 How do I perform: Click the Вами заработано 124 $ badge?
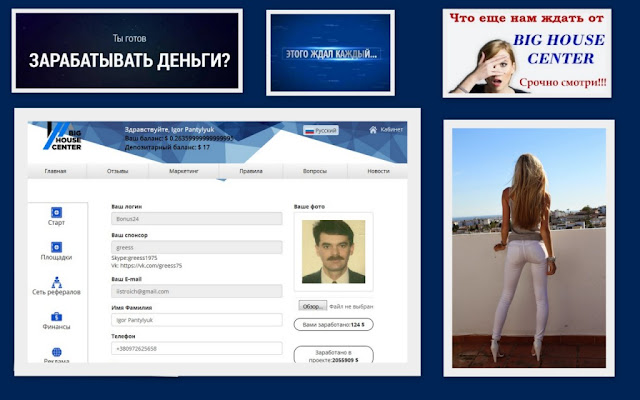(333, 324)
